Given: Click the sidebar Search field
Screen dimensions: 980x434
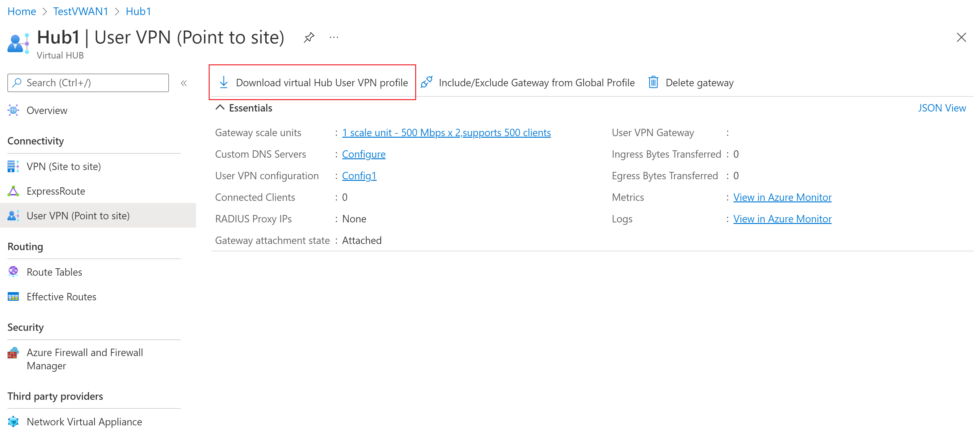Looking at the screenshot, I should [88, 83].
